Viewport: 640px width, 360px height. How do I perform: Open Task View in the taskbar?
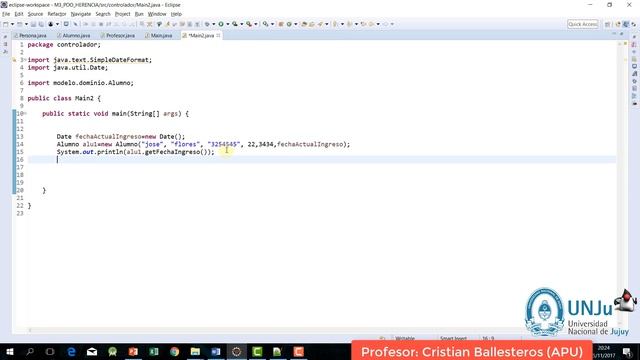(50, 351)
